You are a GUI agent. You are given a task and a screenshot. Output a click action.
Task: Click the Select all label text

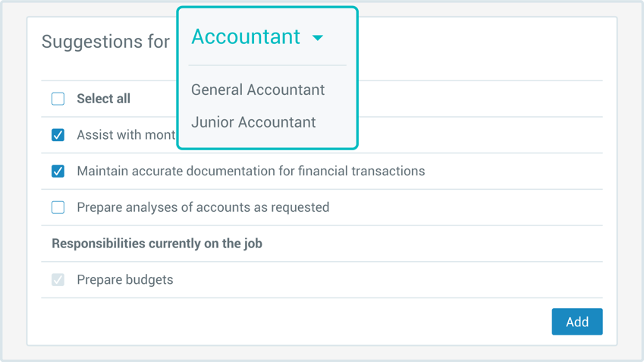tap(103, 99)
